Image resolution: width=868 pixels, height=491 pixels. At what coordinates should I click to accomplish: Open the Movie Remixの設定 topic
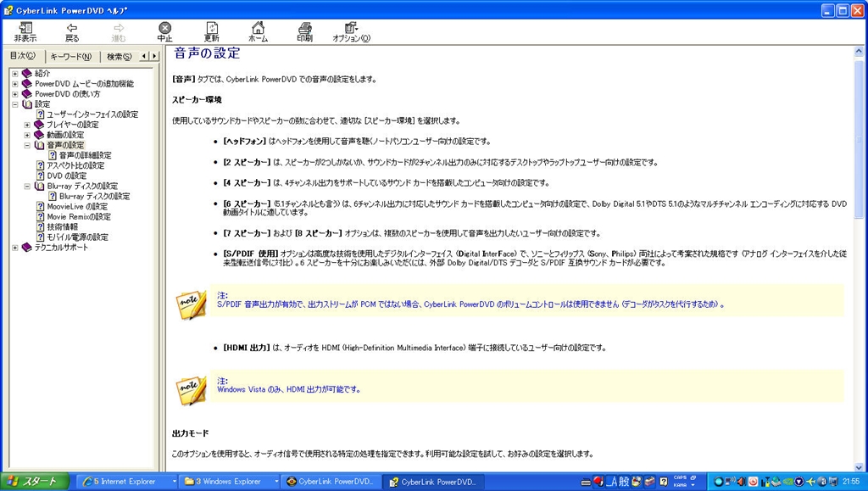coord(79,216)
